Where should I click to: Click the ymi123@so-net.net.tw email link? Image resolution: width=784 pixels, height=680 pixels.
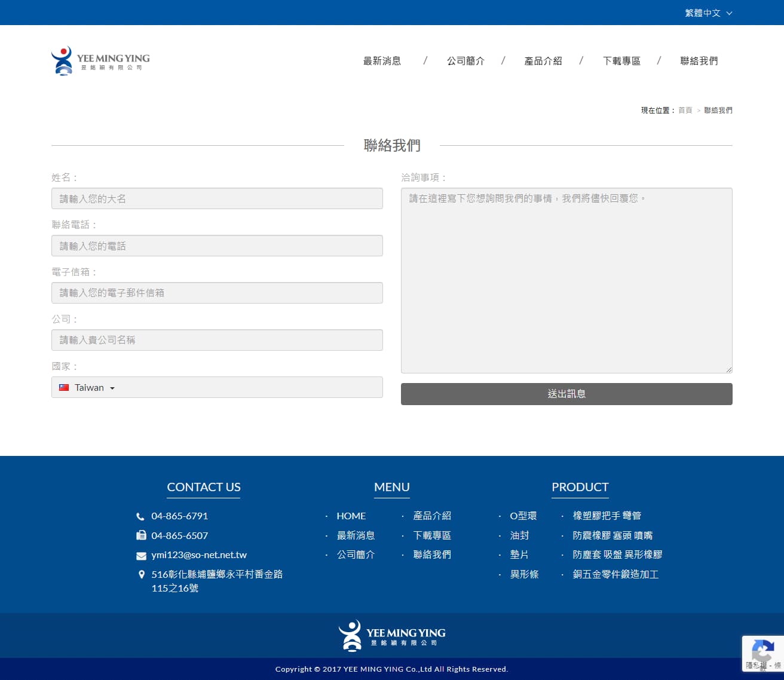[x=199, y=555]
